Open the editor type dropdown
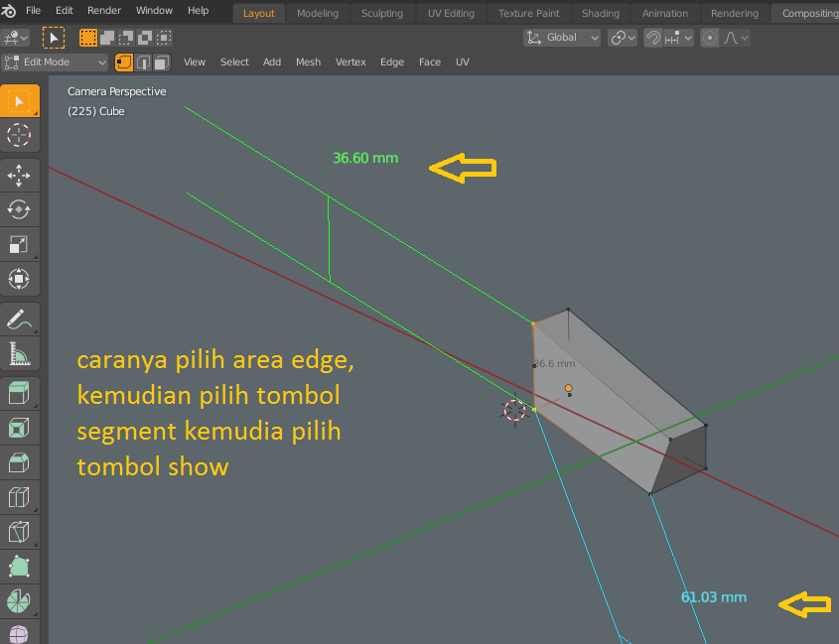Viewport: 839px width, 644px height. (15, 38)
